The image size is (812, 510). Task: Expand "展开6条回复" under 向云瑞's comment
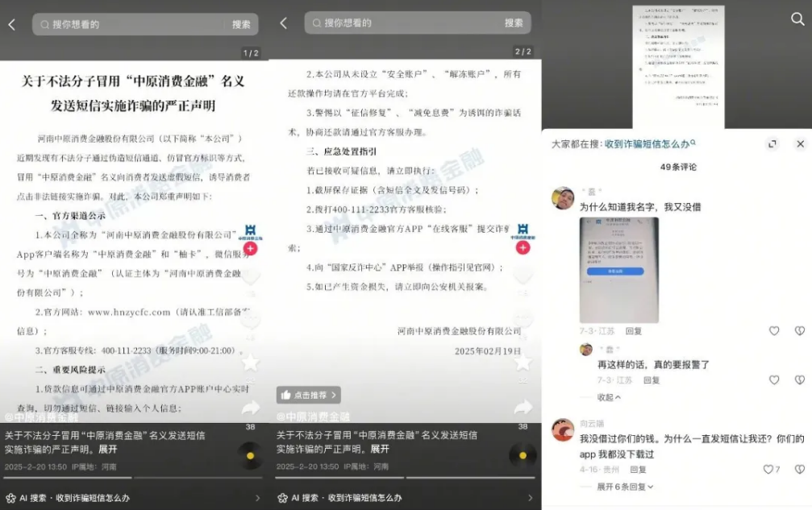click(625, 487)
